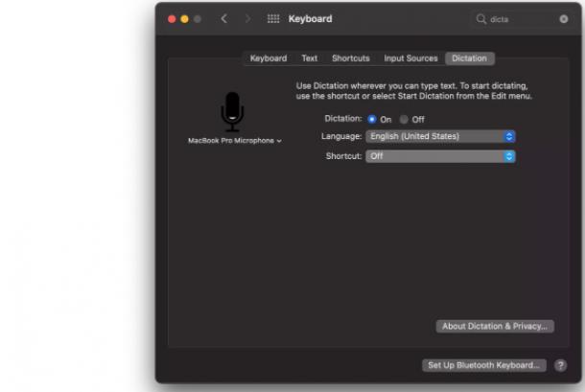Open the help question mark button
585x392 pixels.
click(x=560, y=365)
